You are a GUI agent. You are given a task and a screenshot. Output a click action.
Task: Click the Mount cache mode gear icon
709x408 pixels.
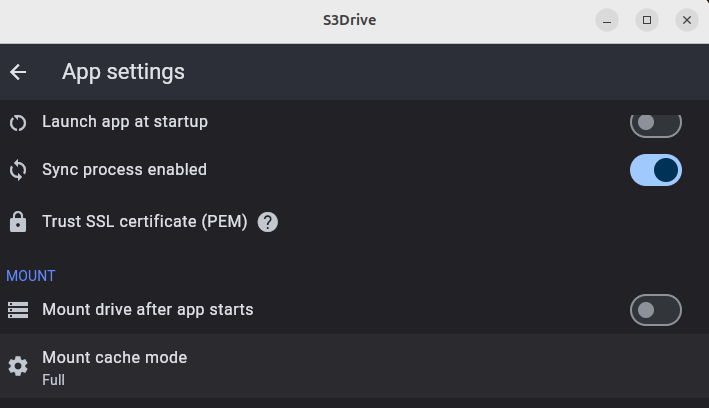click(x=18, y=366)
